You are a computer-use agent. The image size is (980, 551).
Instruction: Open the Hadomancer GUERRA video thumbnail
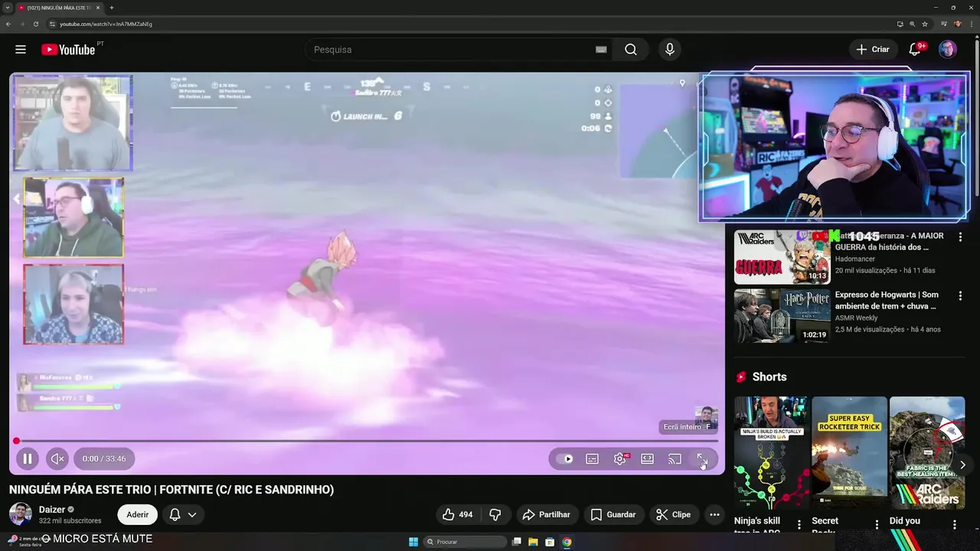(782, 257)
